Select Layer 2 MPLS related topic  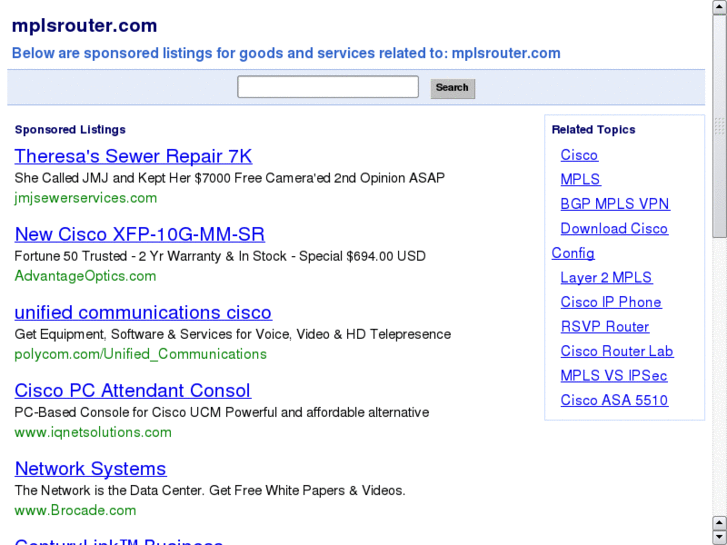coord(606,277)
